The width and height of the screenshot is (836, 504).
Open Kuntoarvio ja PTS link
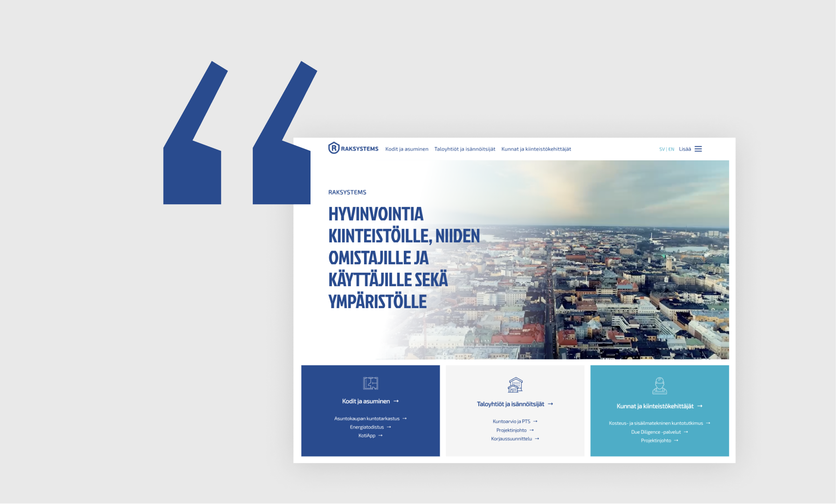click(515, 421)
